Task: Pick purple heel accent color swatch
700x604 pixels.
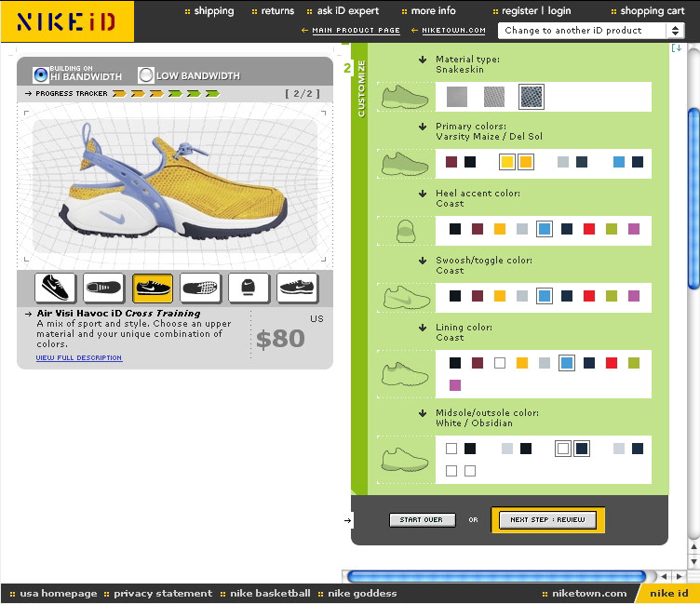Action: coord(634,229)
